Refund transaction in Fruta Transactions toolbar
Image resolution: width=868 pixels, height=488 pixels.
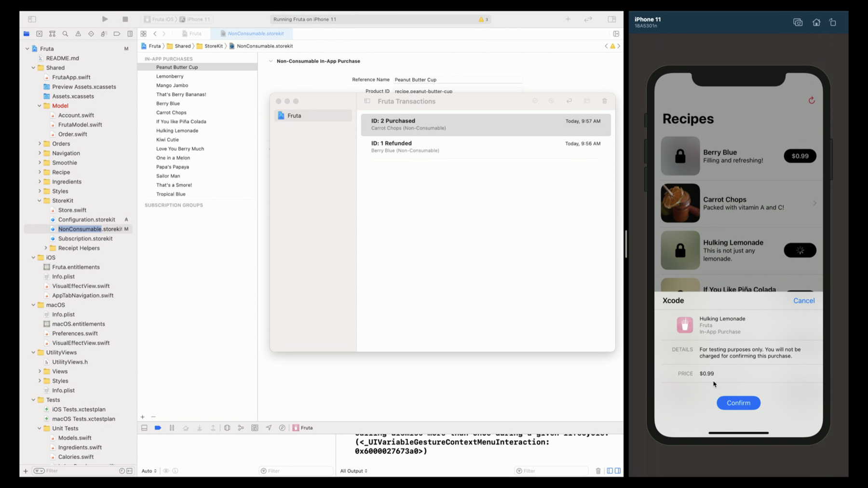click(570, 101)
